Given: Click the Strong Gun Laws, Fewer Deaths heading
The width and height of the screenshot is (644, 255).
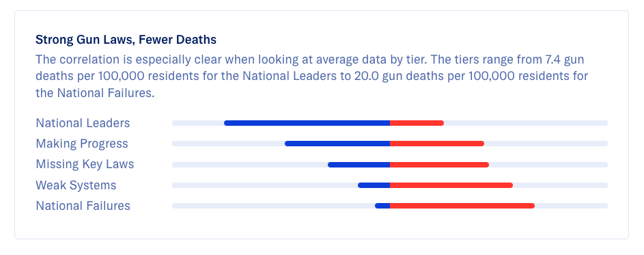Looking at the screenshot, I should click(126, 40).
